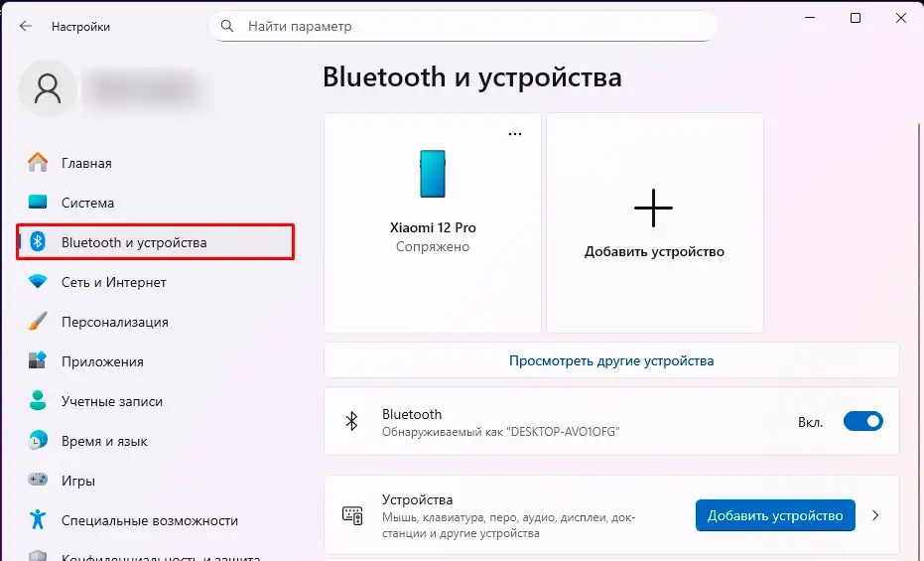924x561 pixels.
Task: Click the Главная home icon
Action: 38,163
